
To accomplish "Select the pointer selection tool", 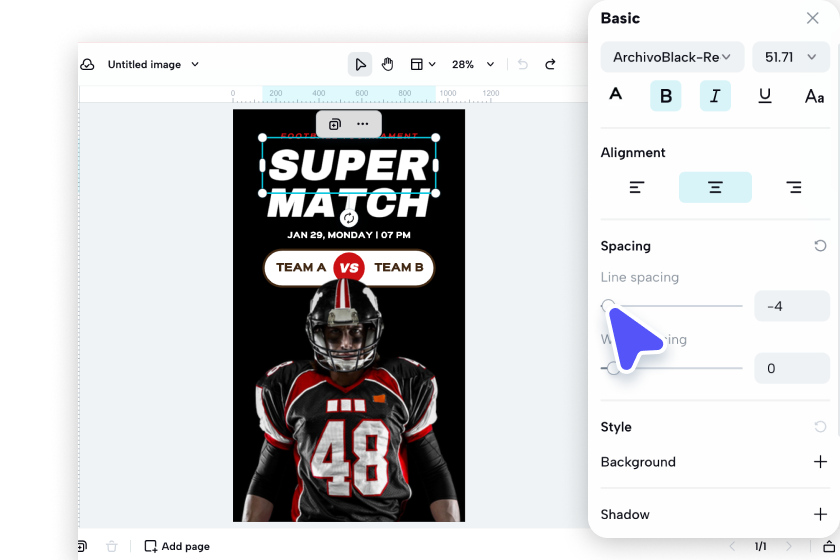I will click(360, 65).
